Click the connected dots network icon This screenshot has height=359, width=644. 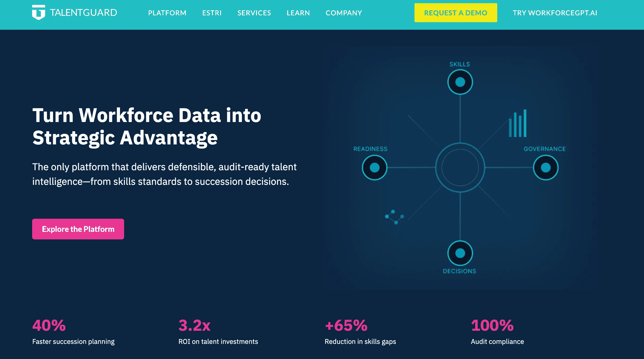(x=395, y=217)
